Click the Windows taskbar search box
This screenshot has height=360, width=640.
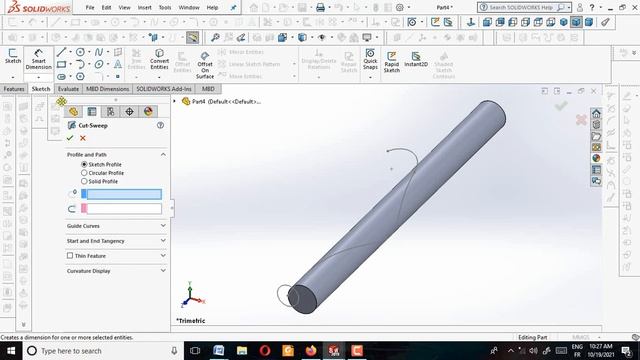coord(103,351)
